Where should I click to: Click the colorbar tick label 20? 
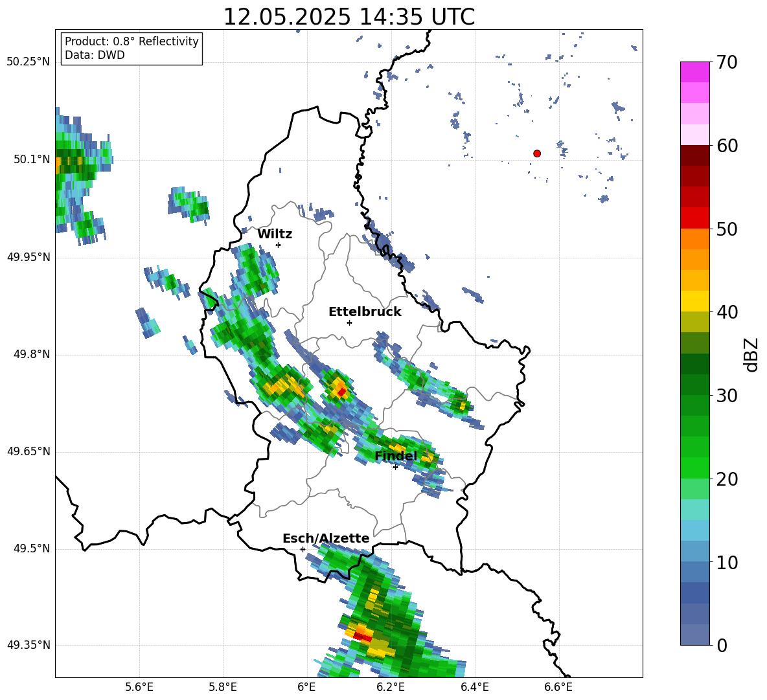point(727,479)
